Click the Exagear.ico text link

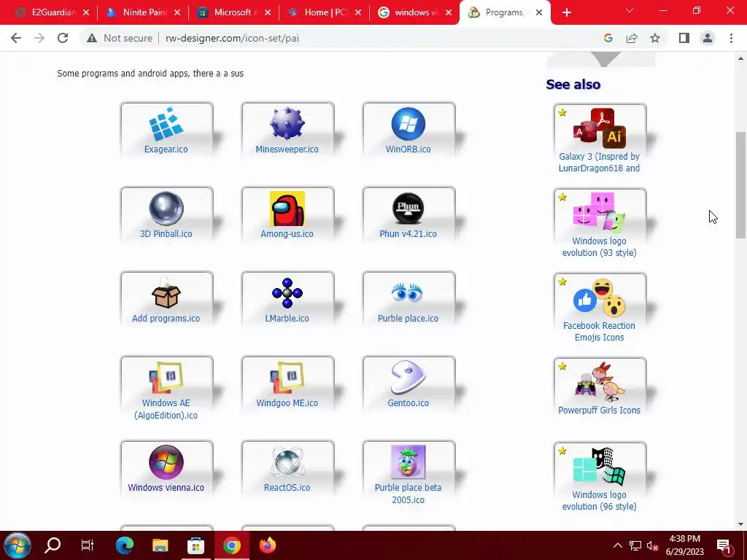click(166, 149)
